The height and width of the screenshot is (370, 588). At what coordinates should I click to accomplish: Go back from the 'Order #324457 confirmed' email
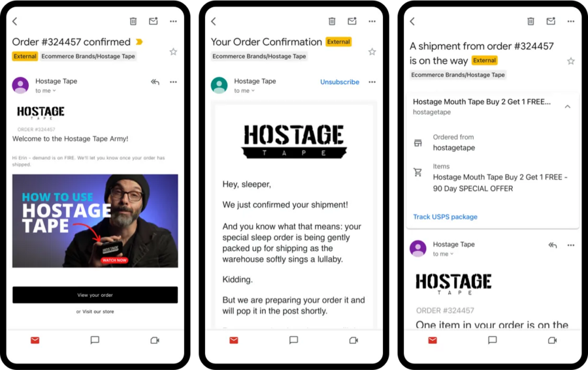(15, 22)
